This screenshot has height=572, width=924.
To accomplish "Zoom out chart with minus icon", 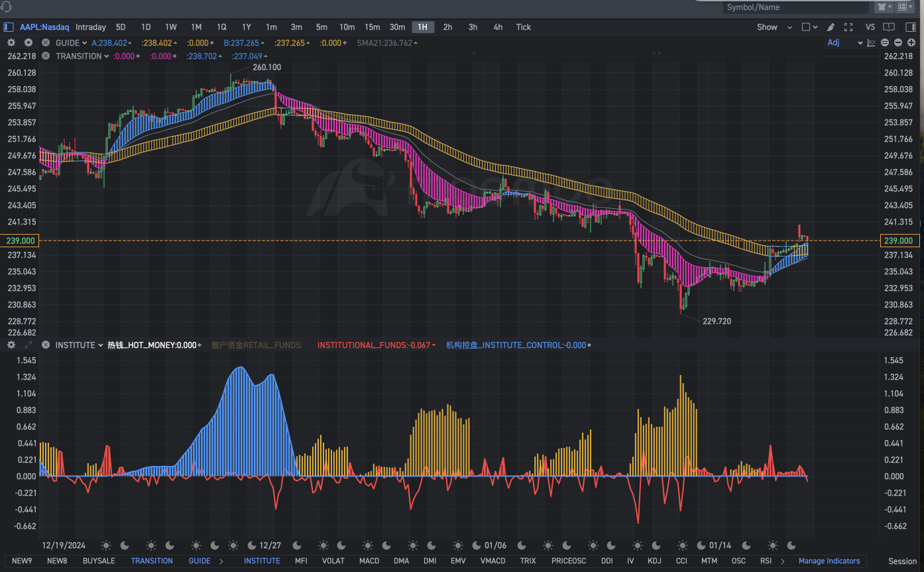I will pyautogui.click(x=898, y=42).
